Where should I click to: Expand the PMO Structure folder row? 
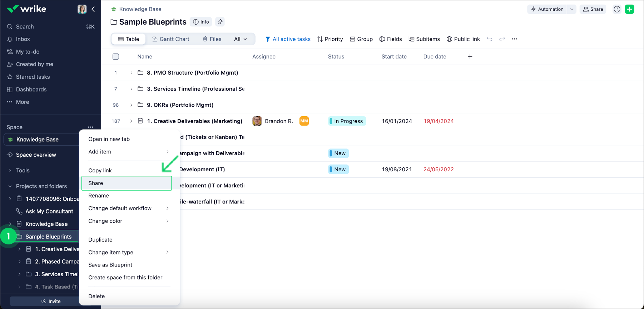131,73
